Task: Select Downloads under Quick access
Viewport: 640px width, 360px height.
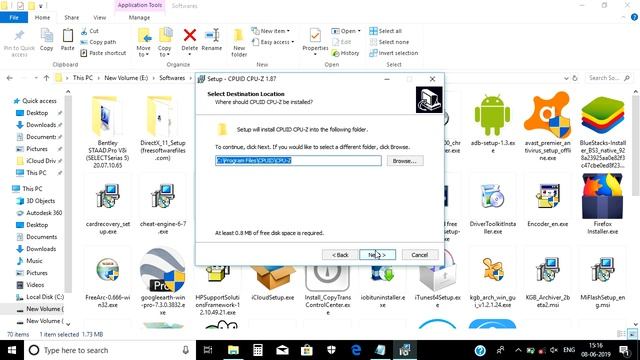Action: click(41, 125)
